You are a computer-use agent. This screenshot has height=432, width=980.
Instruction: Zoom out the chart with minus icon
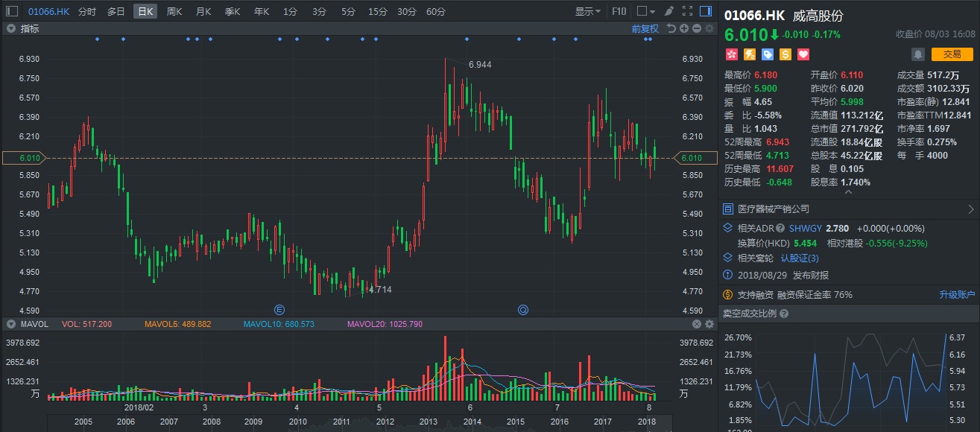[x=697, y=28]
